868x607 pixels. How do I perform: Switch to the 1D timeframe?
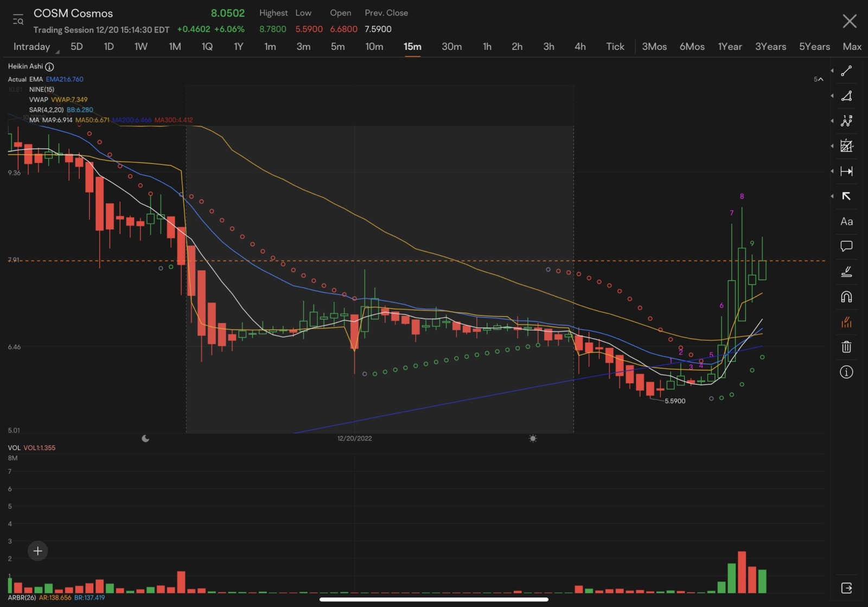pos(109,47)
